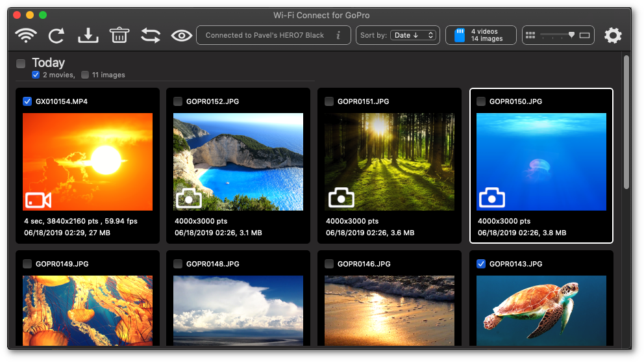The image size is (644, 362).
Task: Click the GOPR0143.JPG file name
Action: coord(515,264)
